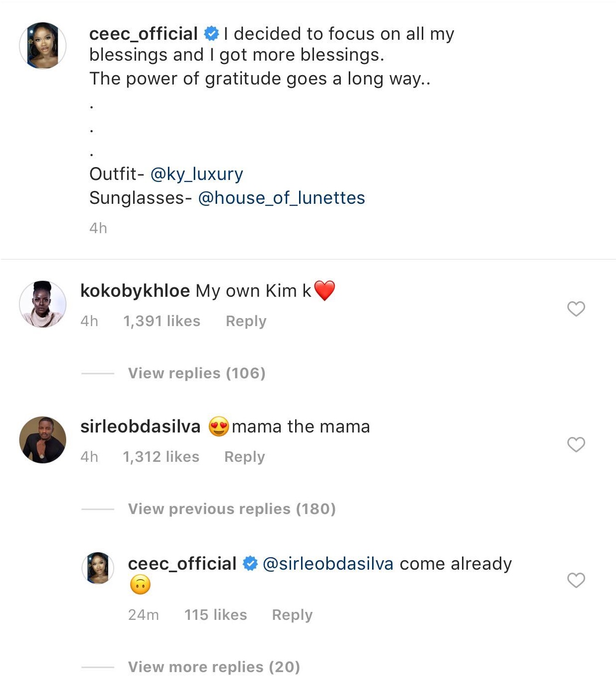616x686 pixels.
Task: Open the @house_of_lunettes mention link
Action: tap(282, 198)
